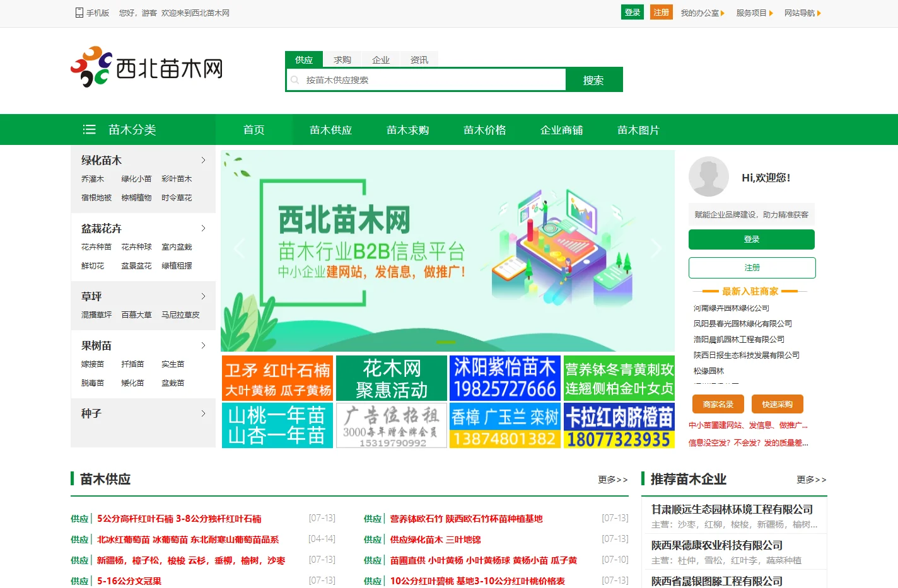898x588 pixels.
Task: Click the magnifier icon in search box
Action: click(294, 80)
